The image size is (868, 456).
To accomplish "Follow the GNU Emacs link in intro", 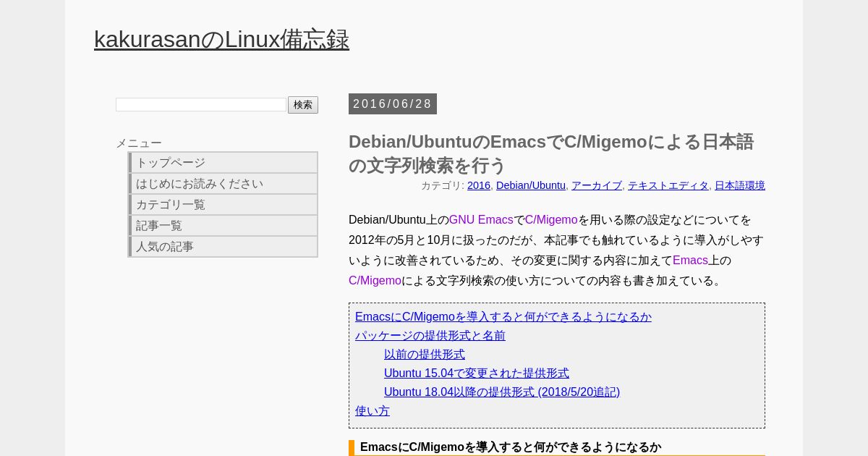I will coord(481,220).
